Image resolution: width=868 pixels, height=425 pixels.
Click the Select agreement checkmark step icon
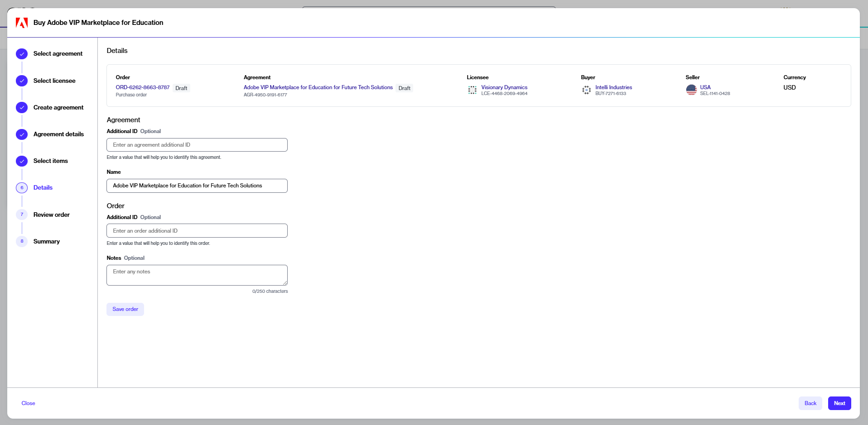coord(22,54)
